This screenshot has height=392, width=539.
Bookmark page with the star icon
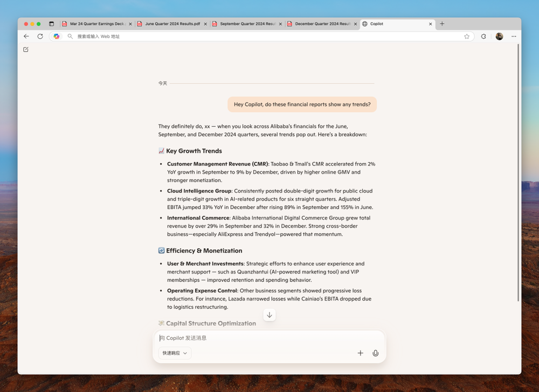tap(466, 37)
